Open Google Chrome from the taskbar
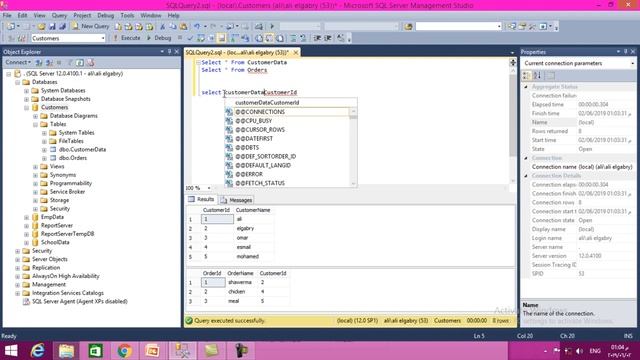The height and width of the screenshot is (360, 640). [x=124, y=351]
